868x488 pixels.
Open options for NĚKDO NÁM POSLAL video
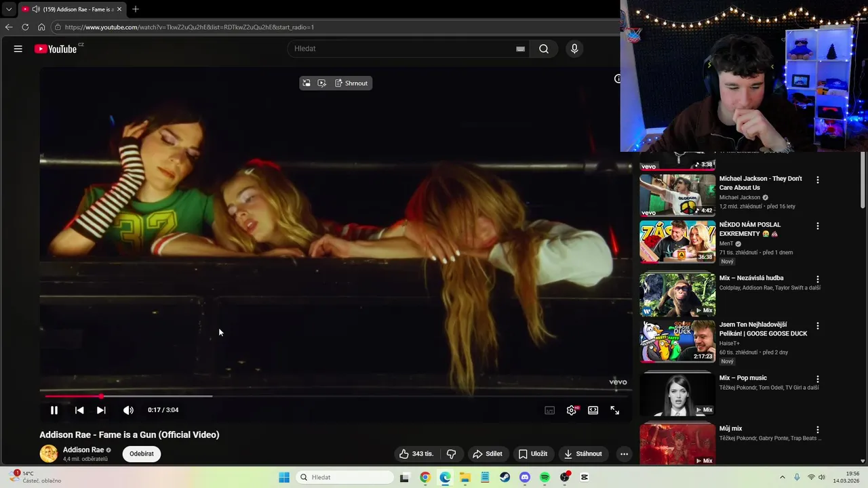click(x=818, y=226)
